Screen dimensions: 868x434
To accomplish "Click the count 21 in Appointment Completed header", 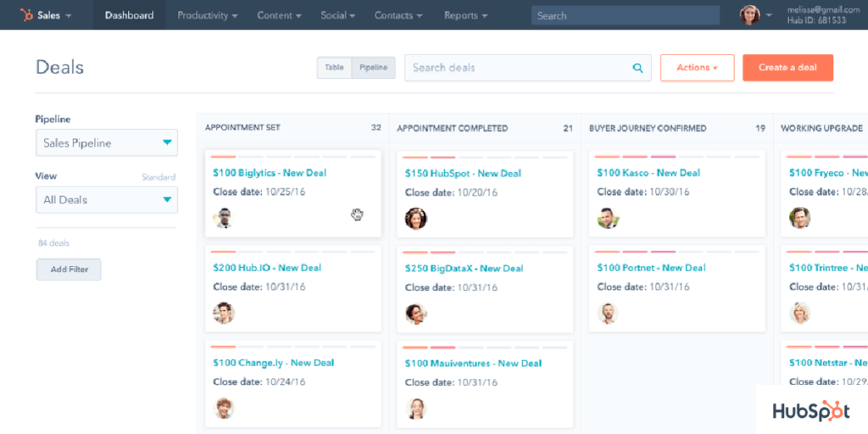I will [568, 129].
